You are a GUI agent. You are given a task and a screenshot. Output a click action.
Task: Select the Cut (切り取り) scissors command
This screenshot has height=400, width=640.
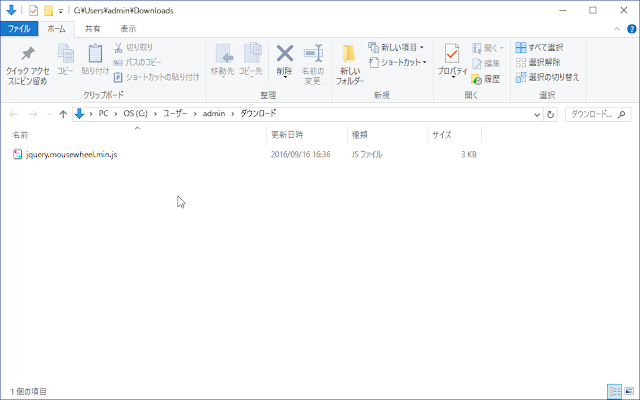[133, 48]
